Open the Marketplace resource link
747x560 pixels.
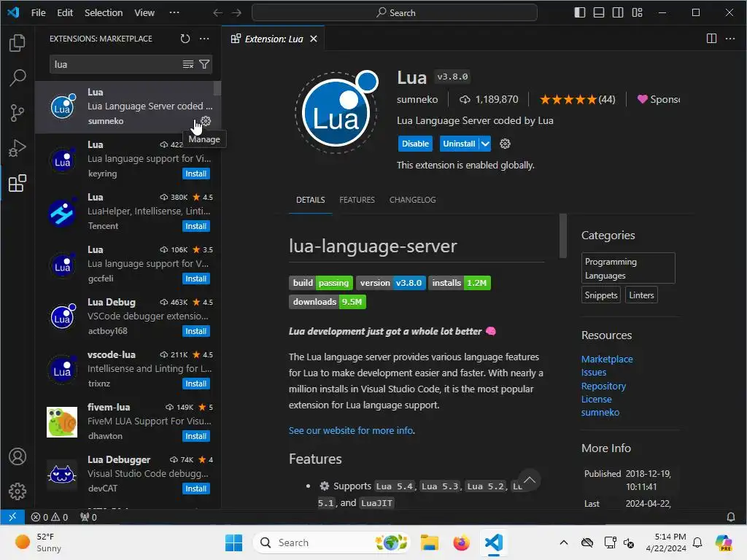[x=607, y=359]
